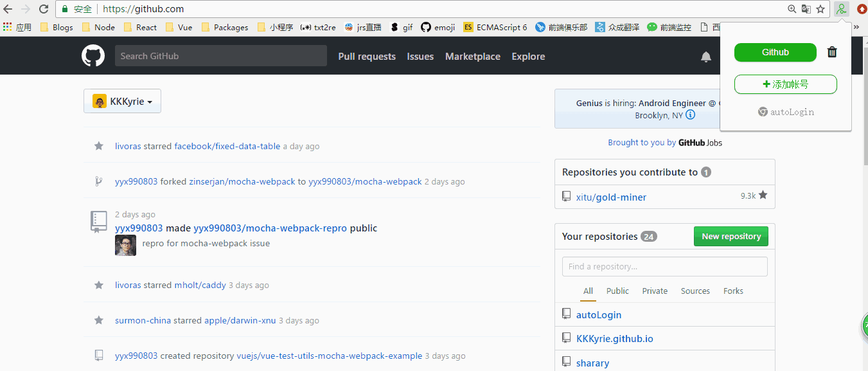Click the repo icon beside KKKyrie.github.io

(566, 338)
